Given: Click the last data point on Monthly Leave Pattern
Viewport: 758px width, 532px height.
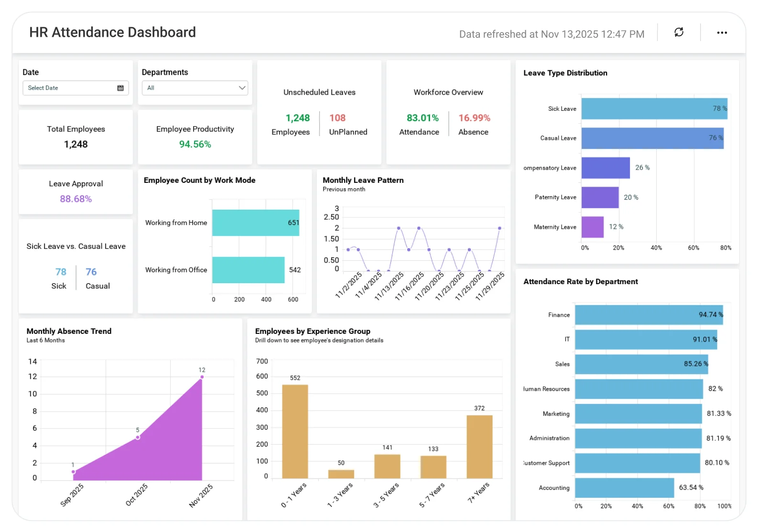Looking at the screenshot, I should (499, 228).
